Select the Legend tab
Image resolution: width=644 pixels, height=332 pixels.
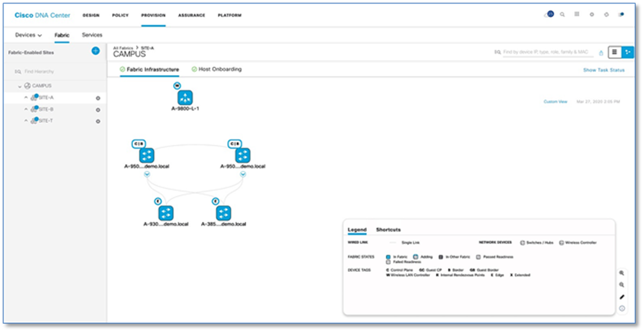[357, 230]
